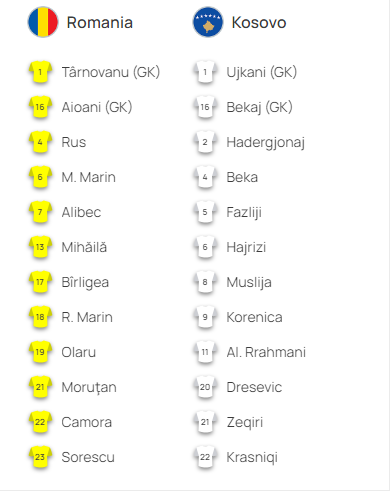Click on player Bîrligea
Screen dimensions: 390x491
pos(85,283)
